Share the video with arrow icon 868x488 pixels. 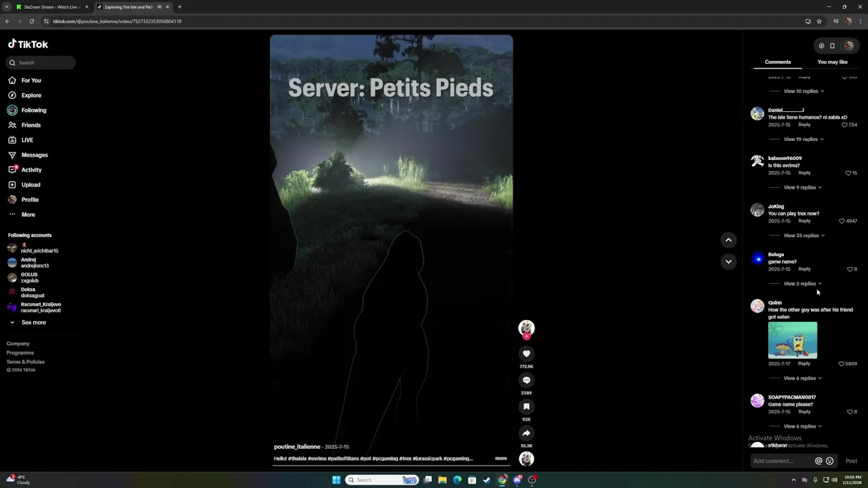(526, 432)
